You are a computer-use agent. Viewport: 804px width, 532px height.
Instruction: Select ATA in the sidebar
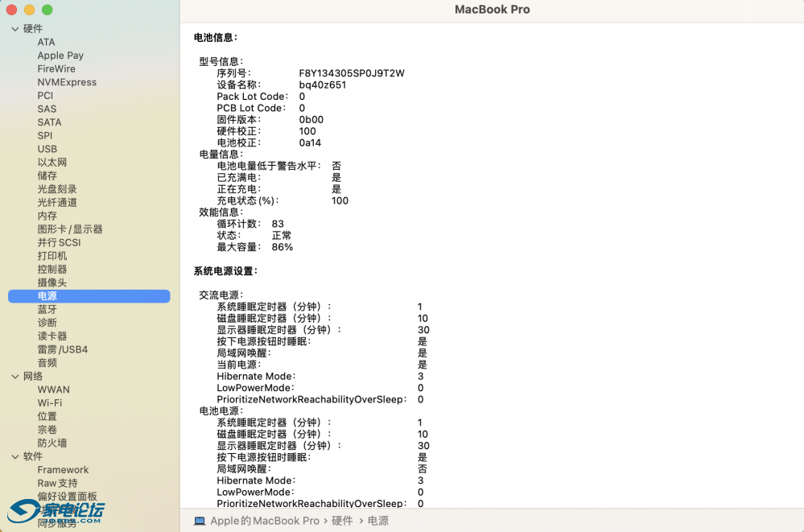pyautogui.click(x=46, y=42)
